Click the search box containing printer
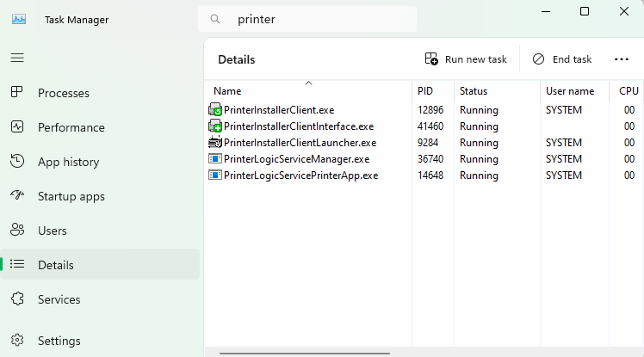 [x=307, y=19]
